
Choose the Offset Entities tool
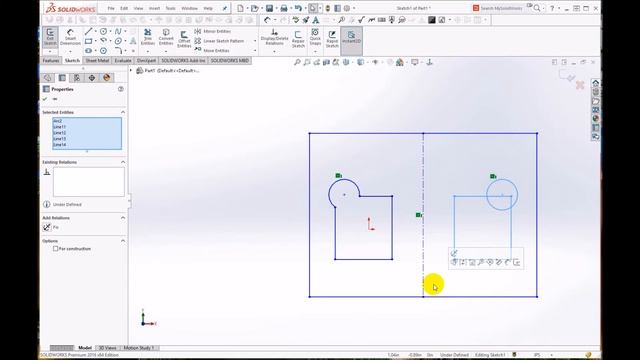184,39
